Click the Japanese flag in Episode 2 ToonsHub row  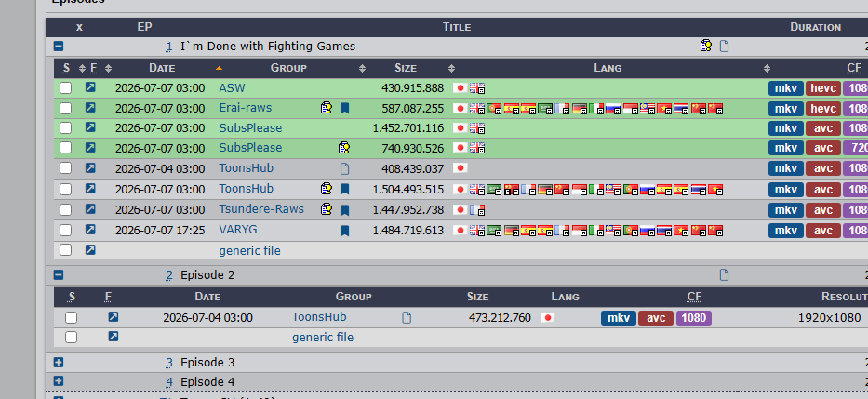547,318
